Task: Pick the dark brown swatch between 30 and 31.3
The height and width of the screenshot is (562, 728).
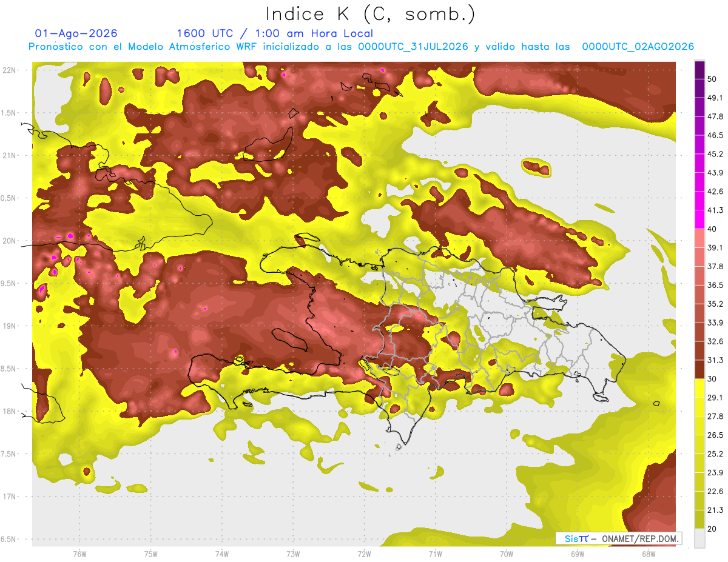Action: (x=700, y=369)
